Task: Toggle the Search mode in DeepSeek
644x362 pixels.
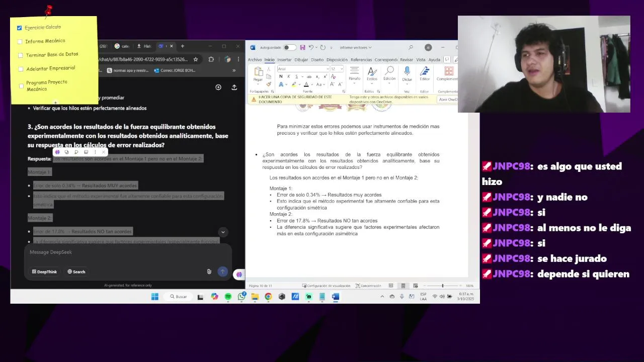Action: [x=76, y=271]
